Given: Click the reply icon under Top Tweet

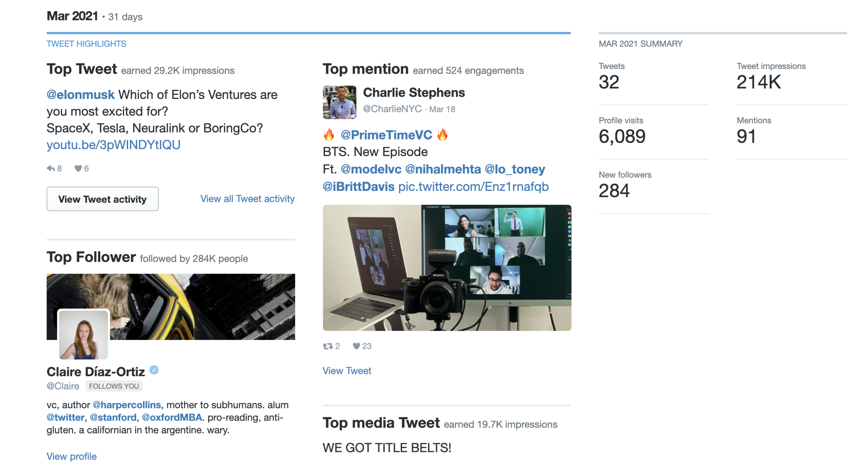Looking at the screenshot, I should (x=51, y=169).
